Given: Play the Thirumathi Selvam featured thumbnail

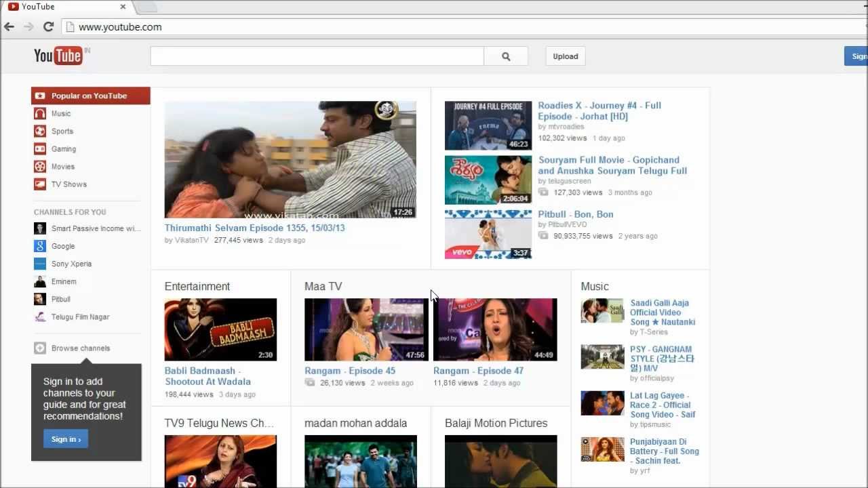Looking at the screenshot, I should (x=290, y=160).
